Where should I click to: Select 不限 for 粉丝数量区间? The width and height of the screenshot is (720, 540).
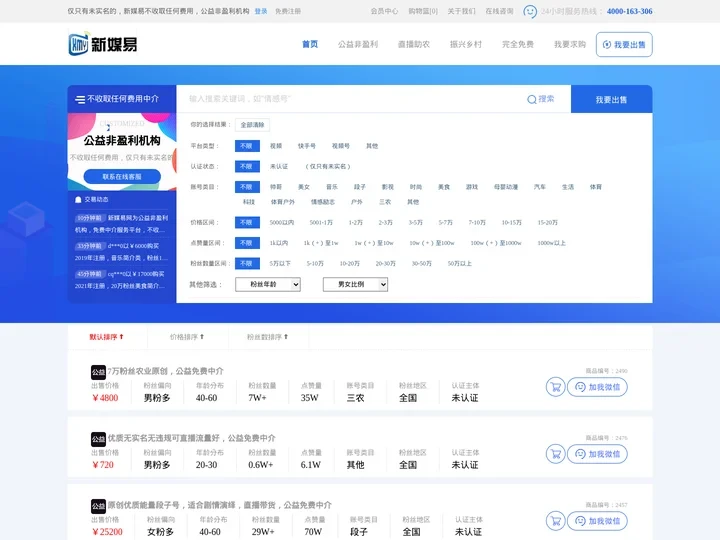[x=247, y=263]
